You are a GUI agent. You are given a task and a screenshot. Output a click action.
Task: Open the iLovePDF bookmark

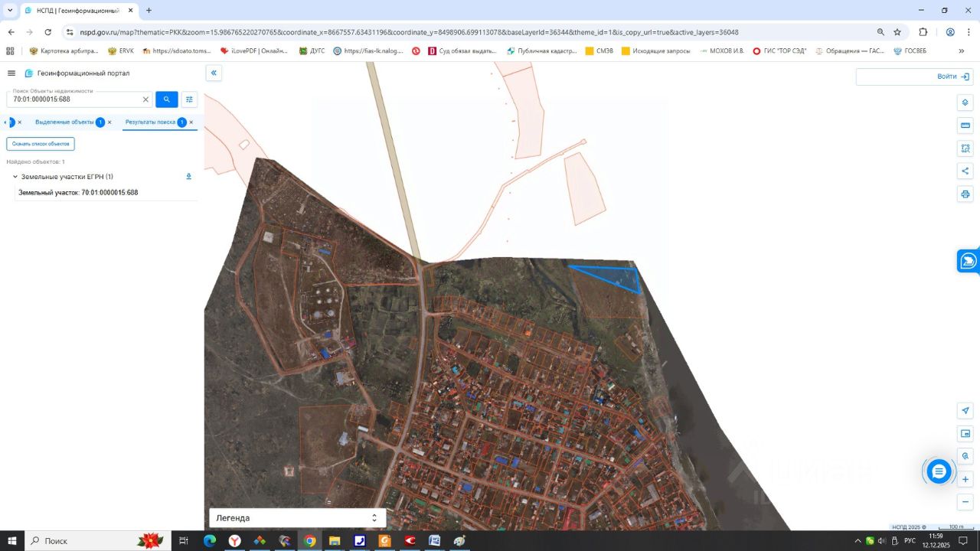pos(253,51)
